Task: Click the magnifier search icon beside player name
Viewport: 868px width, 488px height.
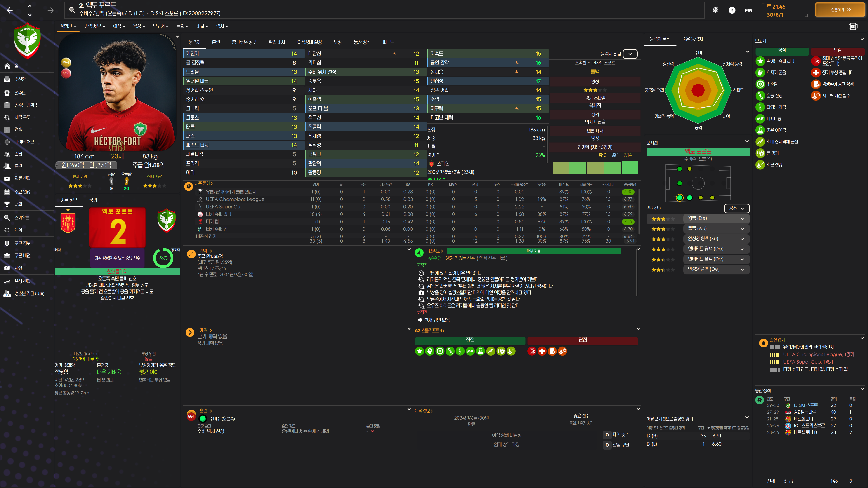Action: 72,10
